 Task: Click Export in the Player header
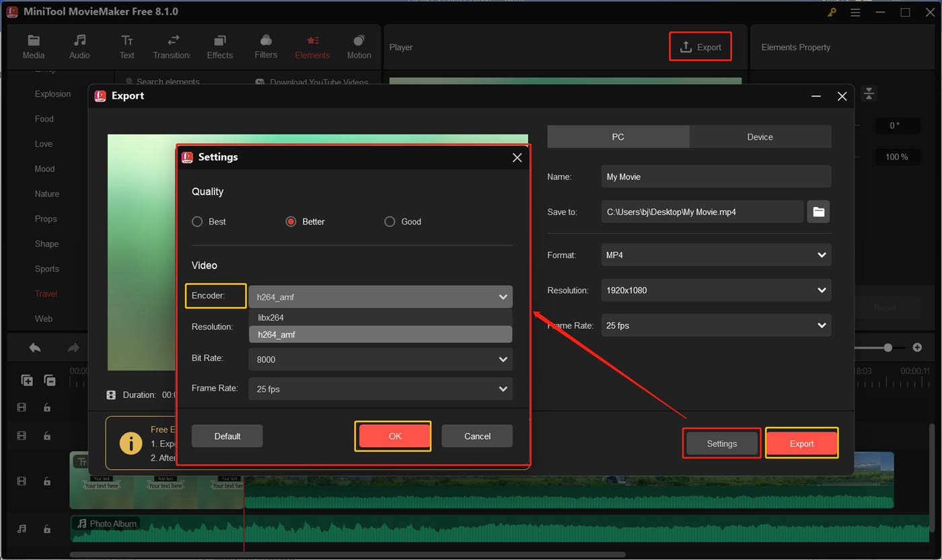(700, 47)
